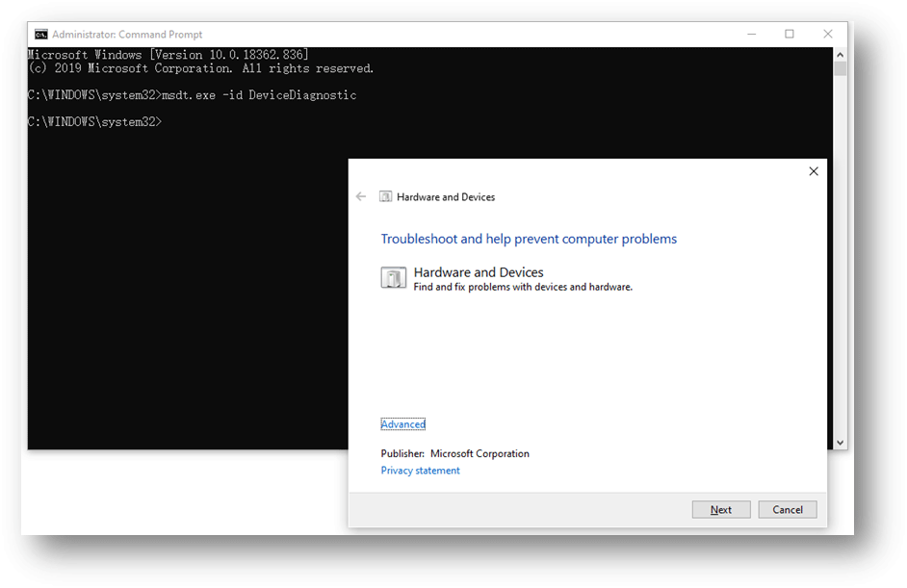Open the Privacy statement link
Image resolution: width=907 pixels, height=588 pixels.
click(420, 470)
